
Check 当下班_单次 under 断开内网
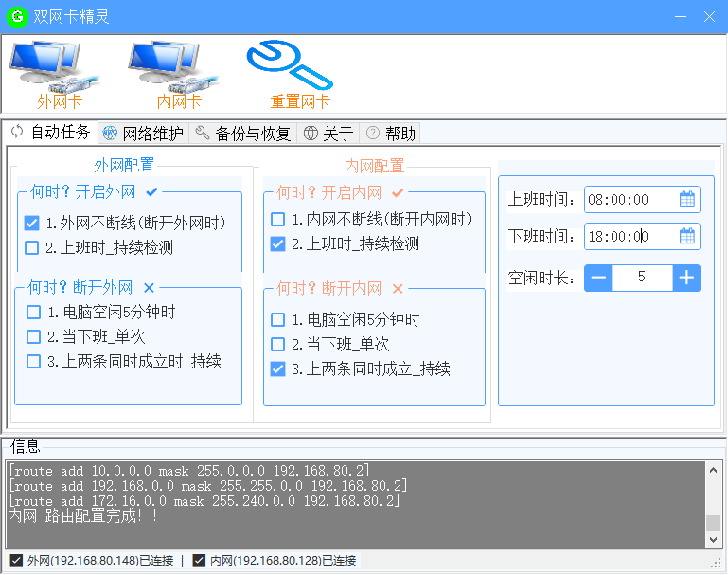pyautogui.click(x=277, y=345)
